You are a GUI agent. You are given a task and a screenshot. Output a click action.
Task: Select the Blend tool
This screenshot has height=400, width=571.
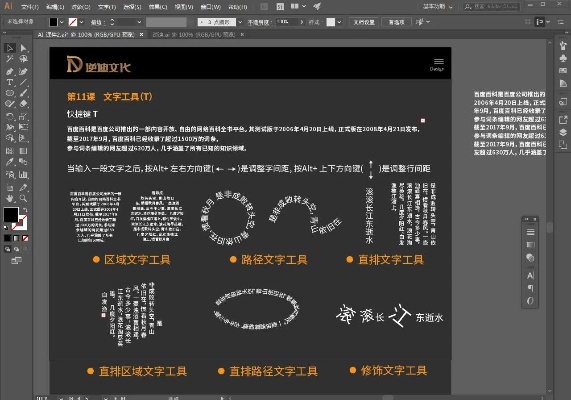(x=23, y=162)
